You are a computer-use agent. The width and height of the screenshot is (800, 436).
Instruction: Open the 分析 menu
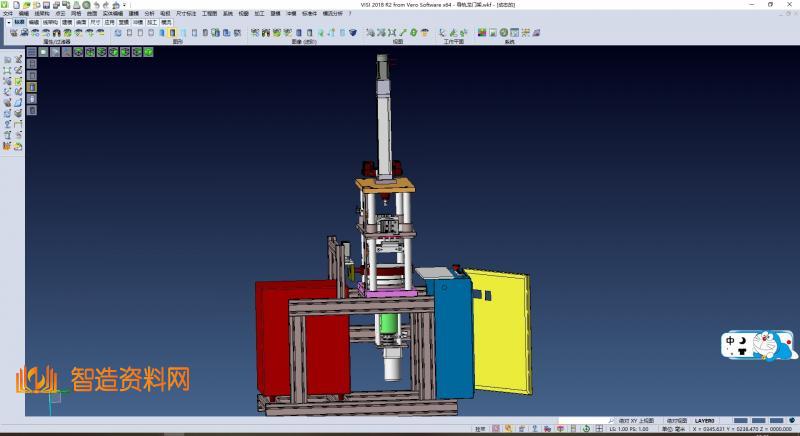[149, 13]
